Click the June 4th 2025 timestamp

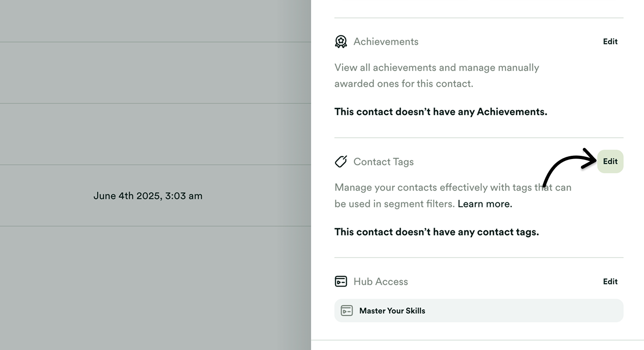(148, 196)
